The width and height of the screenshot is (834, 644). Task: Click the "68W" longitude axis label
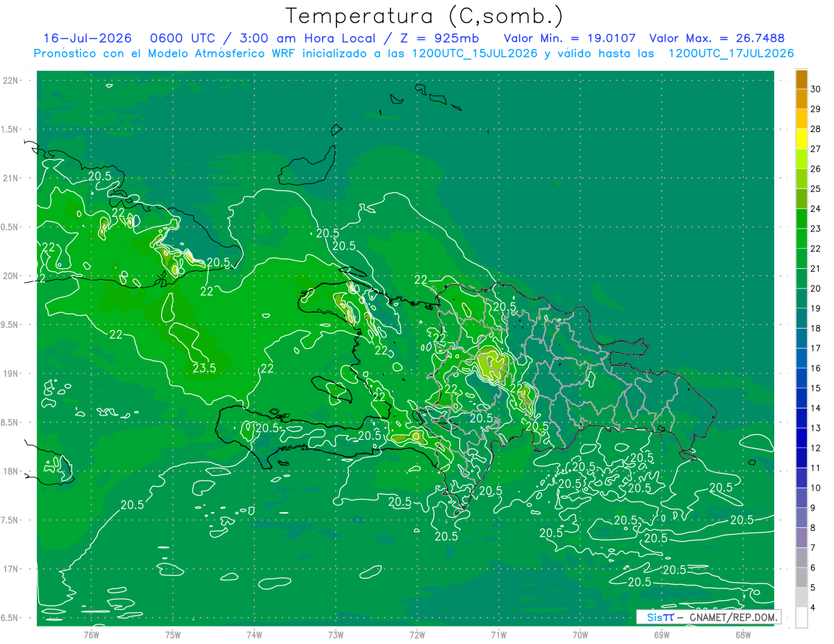click(743, 634)
